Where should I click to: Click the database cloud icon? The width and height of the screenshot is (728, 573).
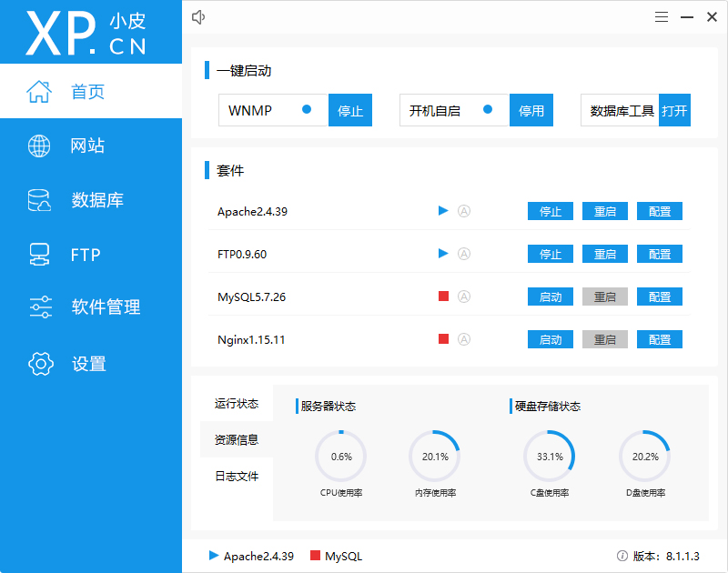click(39, 200)
